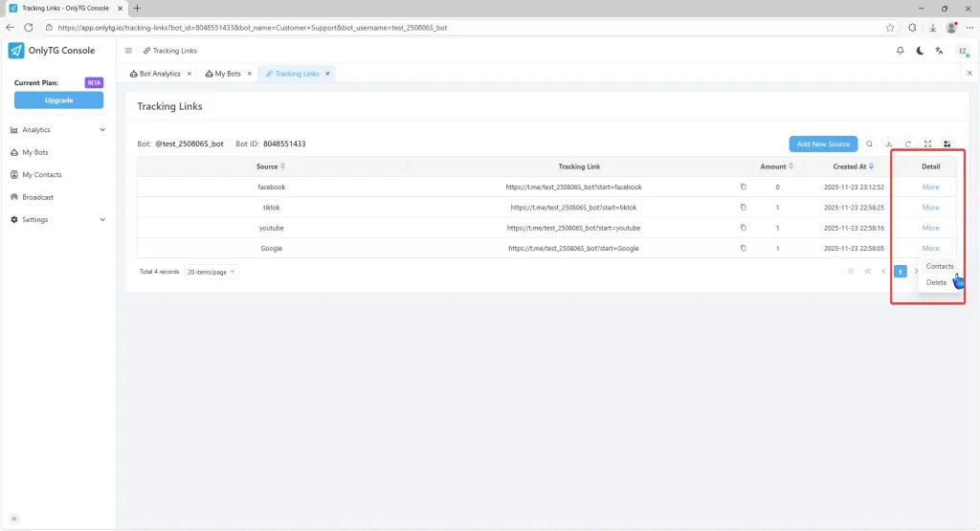Open the notifications bell
The height and width of the screenshot is (531, 980).
click(x=900, y=51)
